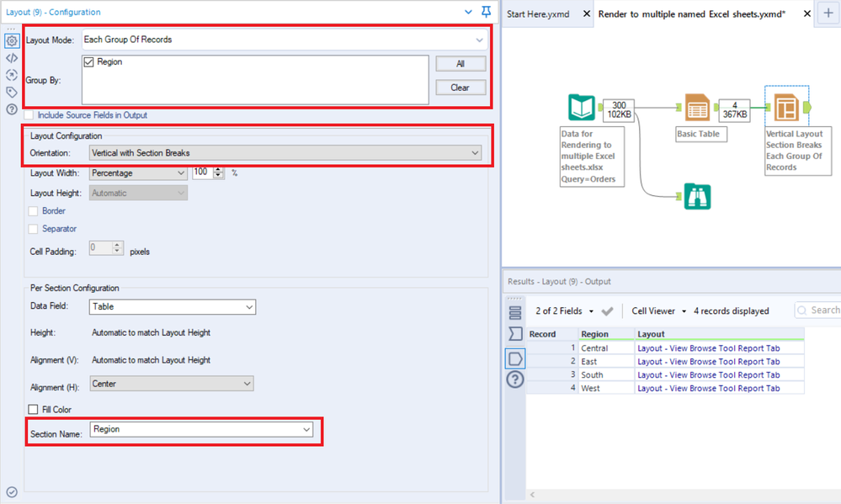Viewport: 841px width, 504px height.
Task: Click the XML code view icon in the sidebar
Action: 11,57
